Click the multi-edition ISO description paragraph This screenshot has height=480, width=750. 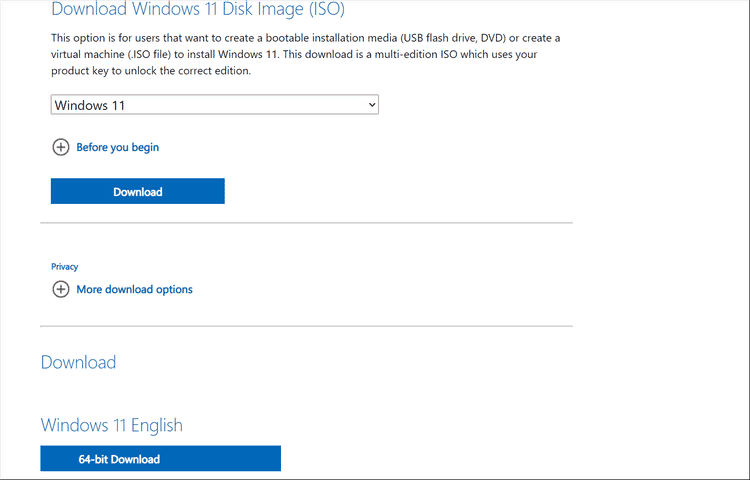click(306, 55)
